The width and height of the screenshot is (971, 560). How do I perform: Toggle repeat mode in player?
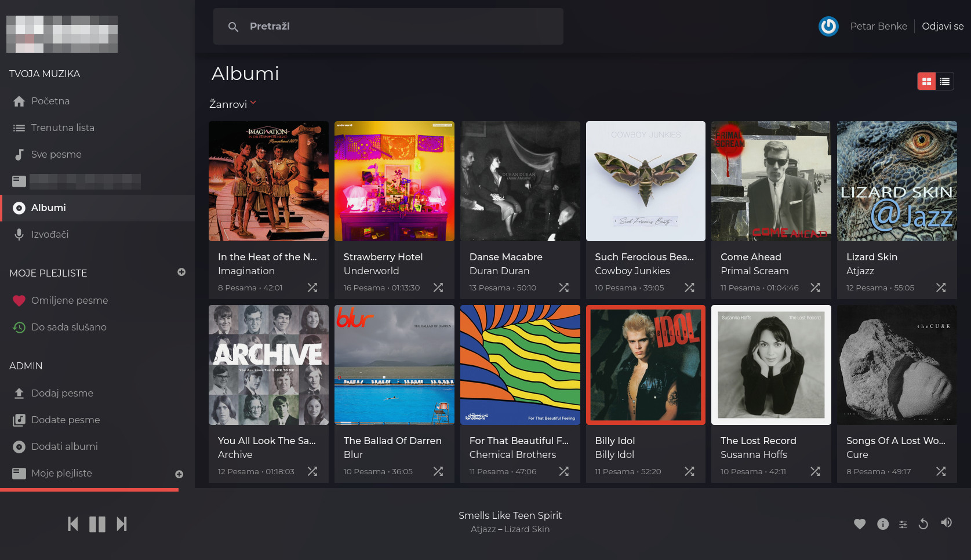click(923, 524)
